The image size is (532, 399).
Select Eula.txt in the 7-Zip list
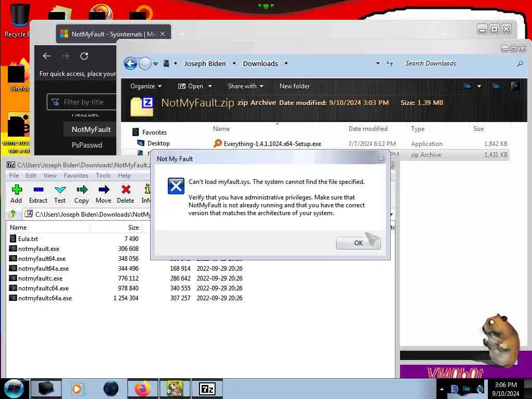pos(28,239)
